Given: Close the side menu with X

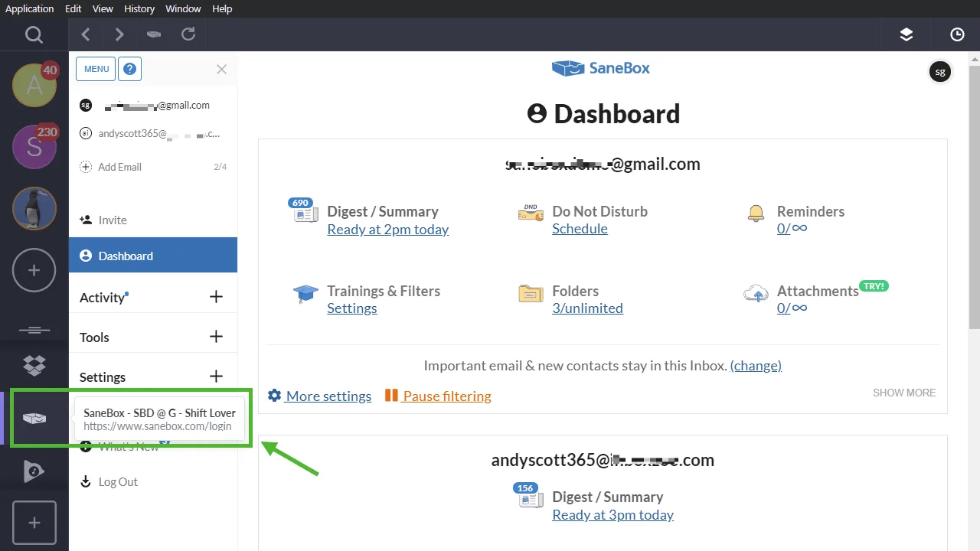Looking at the screenshot, I should coord(221,69).
